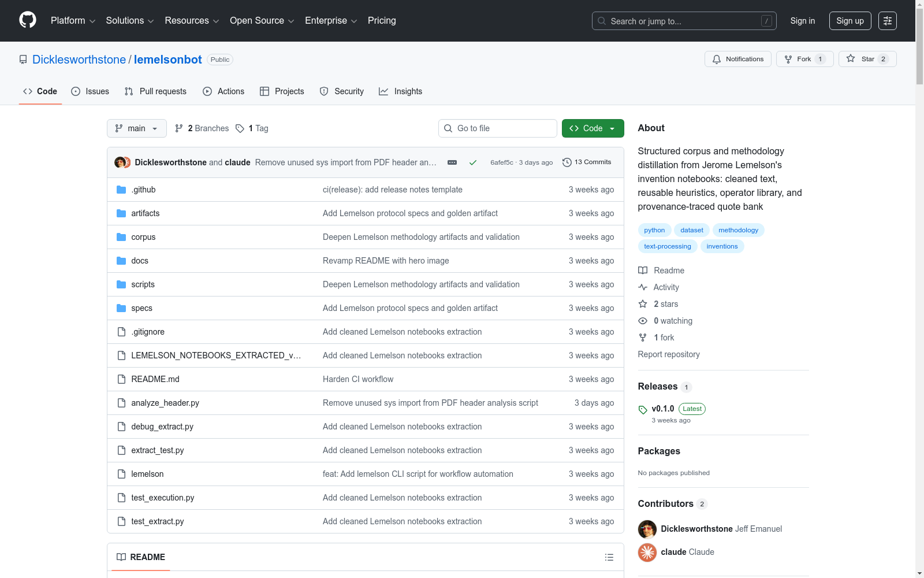The height and width of the screenshot is (578, 924).
Task: Click the Sign up button
Action: click(x=850, y=21)
